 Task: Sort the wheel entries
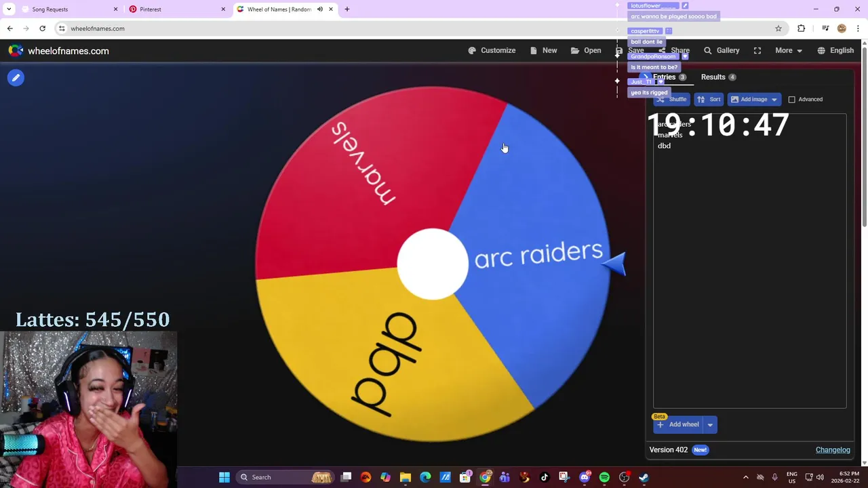(x=709, y=100)
